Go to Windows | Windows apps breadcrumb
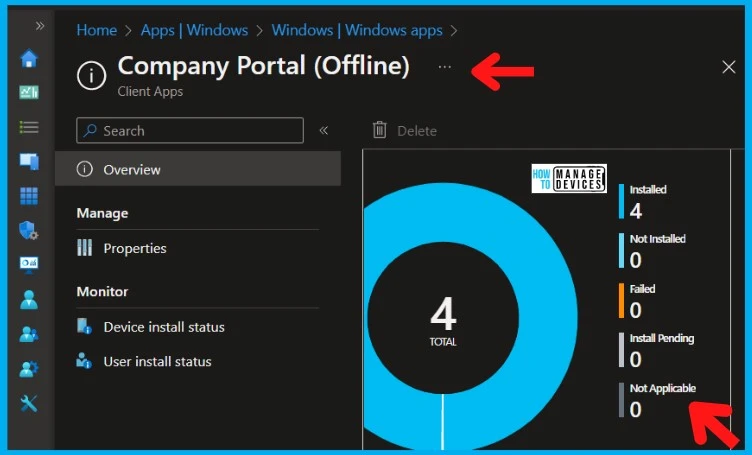The width and height of the screenshot is (752, 455). click(357, 30)
